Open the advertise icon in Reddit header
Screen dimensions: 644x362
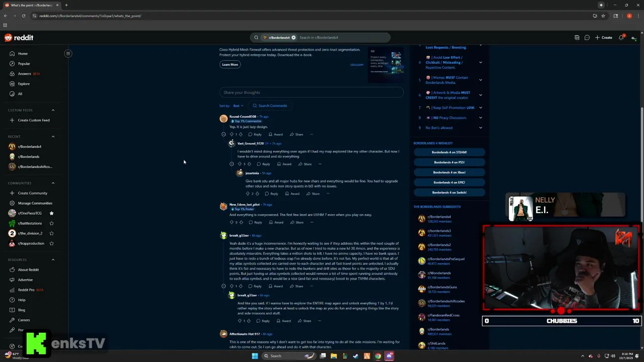click(577, 38)
